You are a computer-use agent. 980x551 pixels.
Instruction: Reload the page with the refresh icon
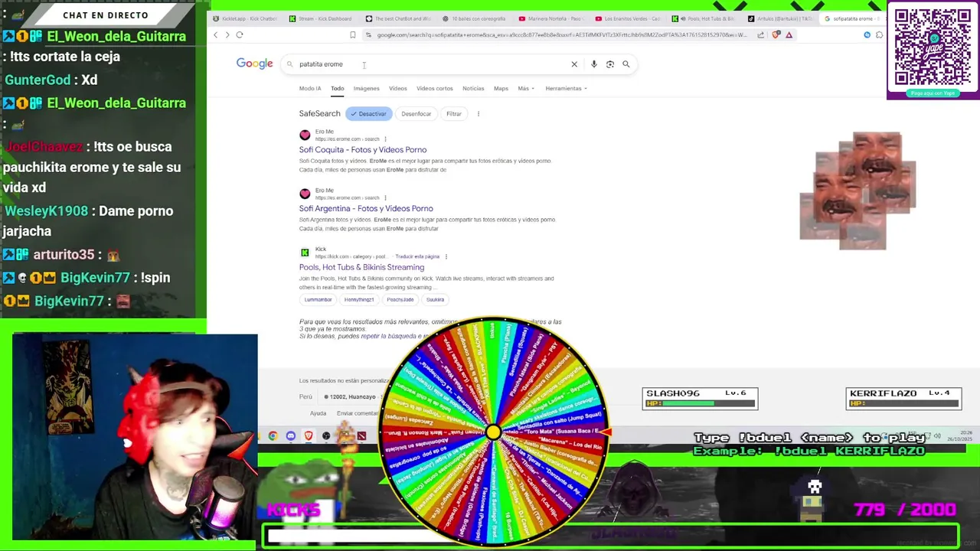pos(240,34)
